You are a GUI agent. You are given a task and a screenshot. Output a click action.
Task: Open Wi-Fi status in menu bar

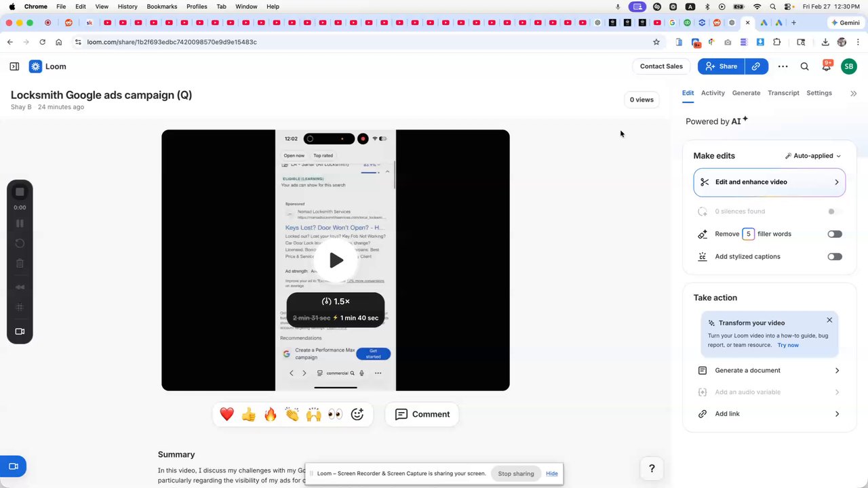757,6
